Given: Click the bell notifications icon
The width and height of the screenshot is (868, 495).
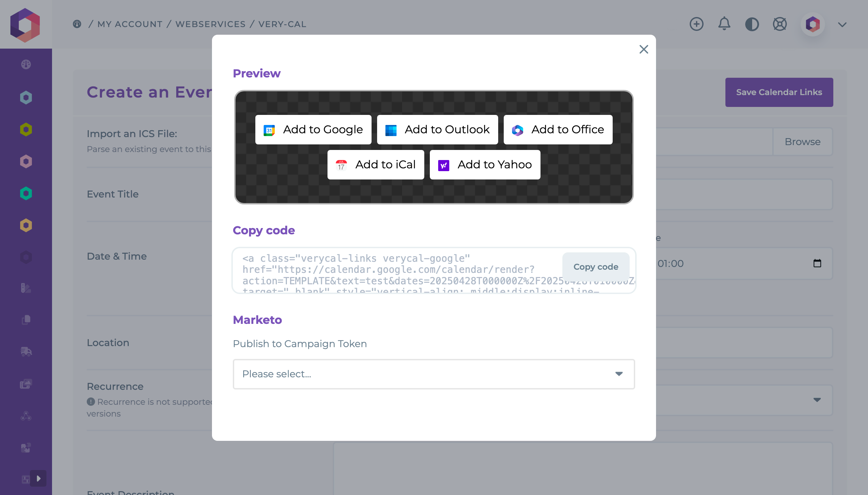Looking at the screenshot, I should tap(724, 24).
